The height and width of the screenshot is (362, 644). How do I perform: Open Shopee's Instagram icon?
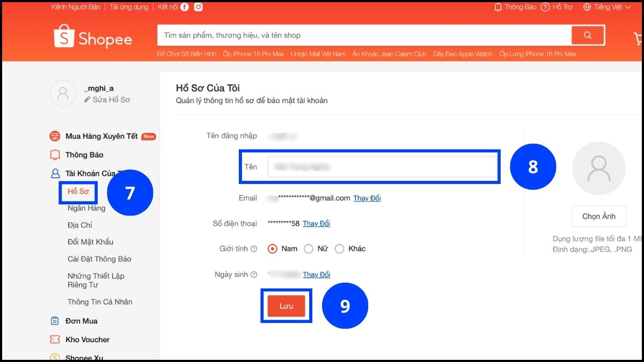point(197,7)
